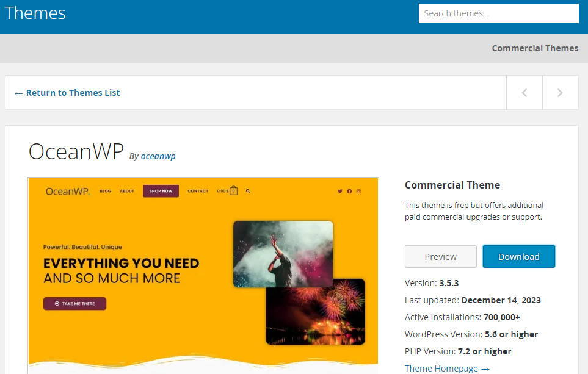Click 'Powerful. Beautiful. Unique' tagline
Screen dimensions: 588x374
click(x=82, y=247)
